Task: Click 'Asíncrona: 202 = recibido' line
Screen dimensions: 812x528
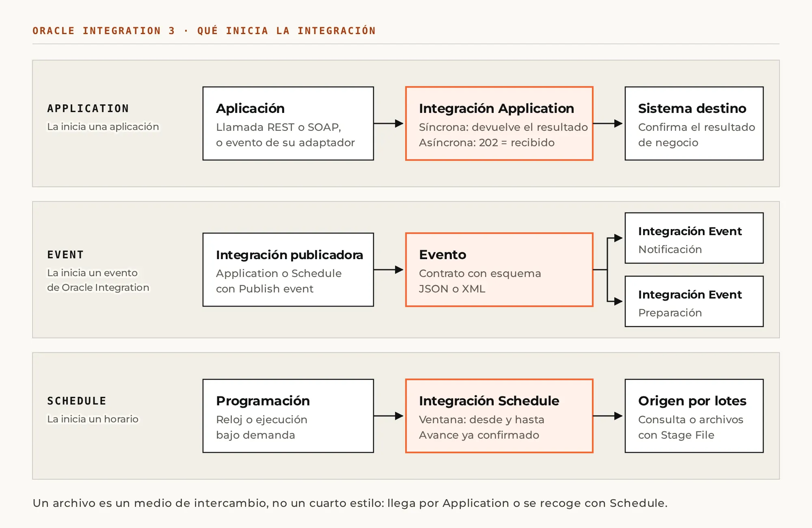Action: click(486, 143)
